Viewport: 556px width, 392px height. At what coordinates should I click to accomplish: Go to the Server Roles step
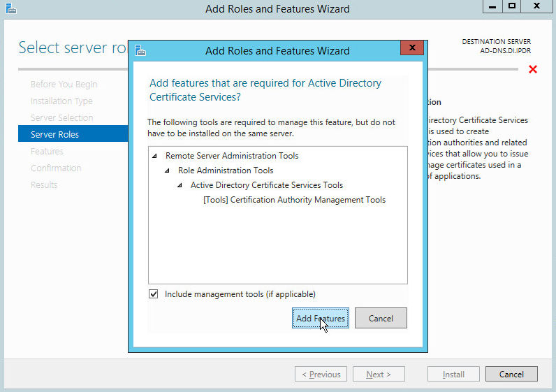click(54, 134)
